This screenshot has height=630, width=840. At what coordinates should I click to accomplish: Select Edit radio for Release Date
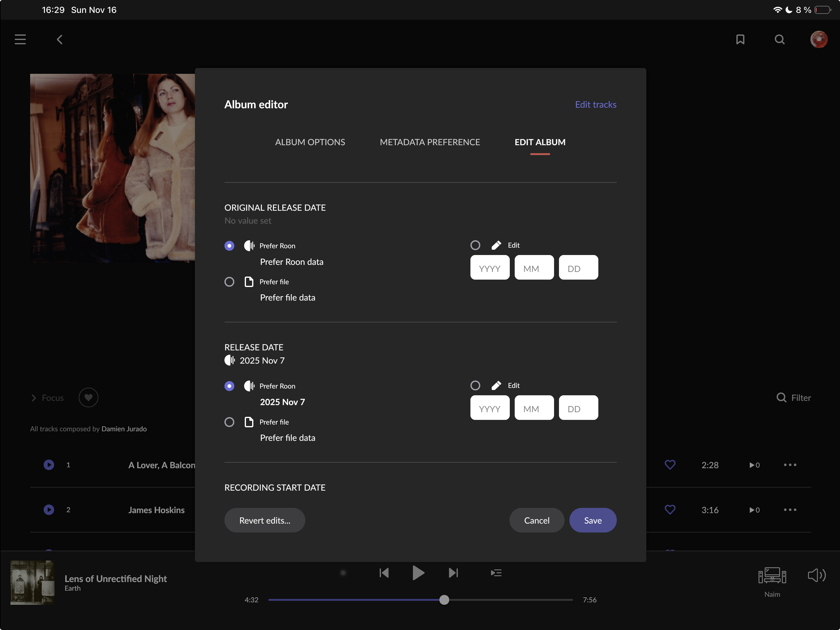pos(475,386)
